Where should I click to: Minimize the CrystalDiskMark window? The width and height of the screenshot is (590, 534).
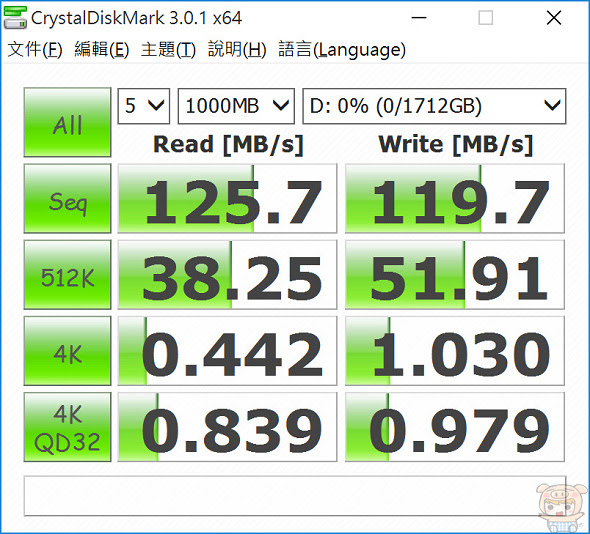418,18
